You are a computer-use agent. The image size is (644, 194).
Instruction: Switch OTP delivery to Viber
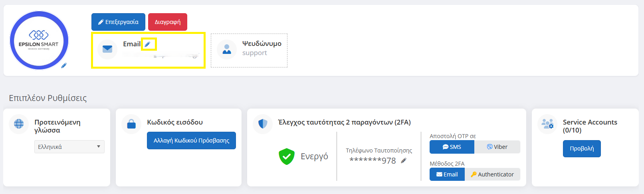tap(497, 147)
